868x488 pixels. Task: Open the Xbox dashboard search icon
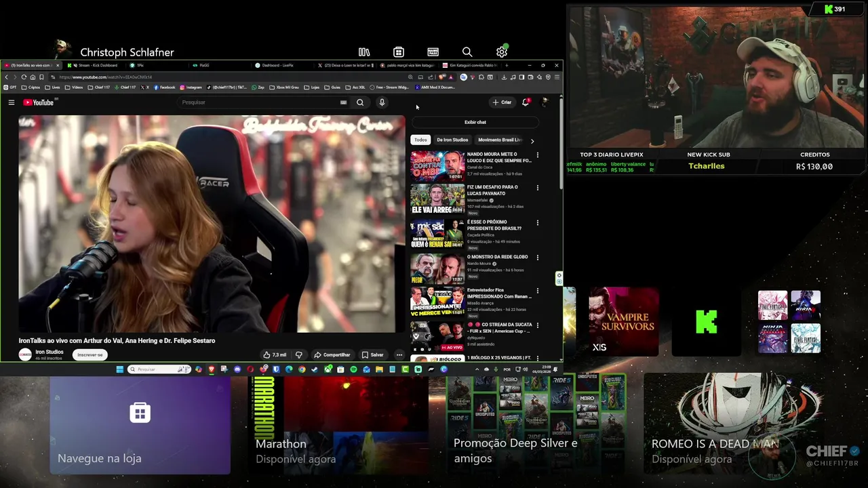467,52
